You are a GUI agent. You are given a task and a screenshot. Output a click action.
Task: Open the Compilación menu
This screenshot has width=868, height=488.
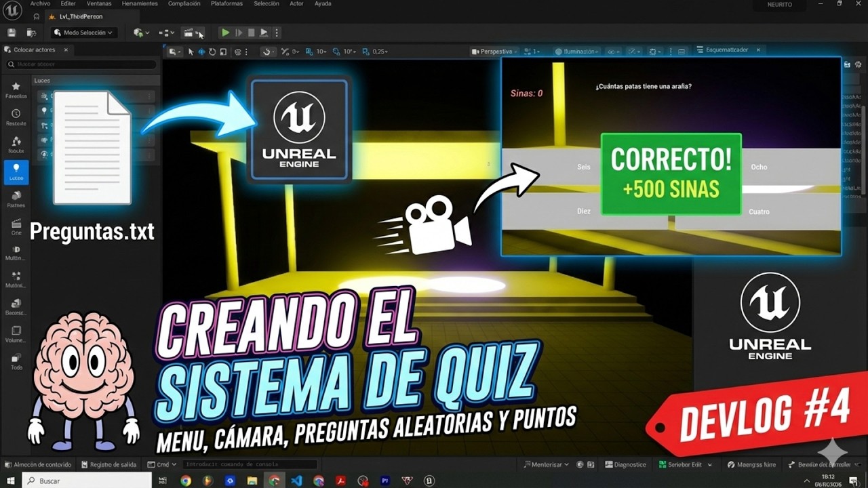184,3
